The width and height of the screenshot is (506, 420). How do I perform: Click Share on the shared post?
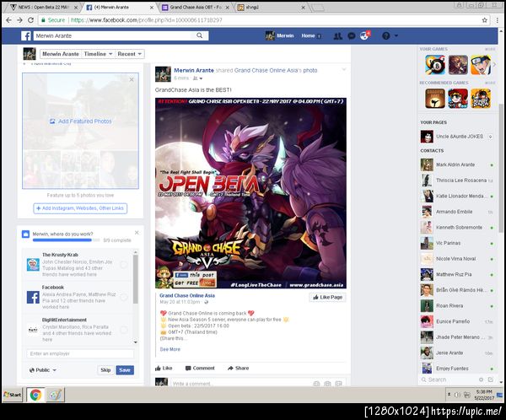238,368
